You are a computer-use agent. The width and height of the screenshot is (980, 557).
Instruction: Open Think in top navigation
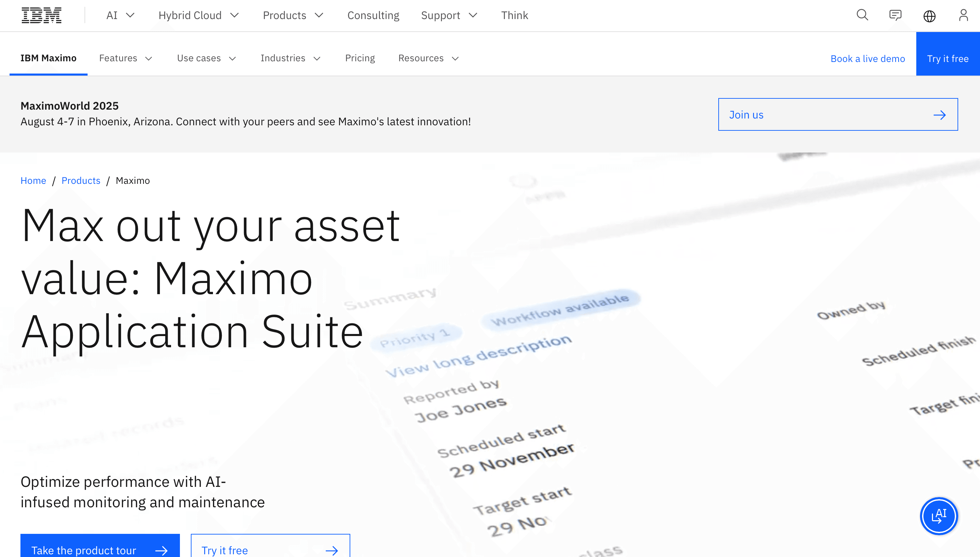click(515, 15)
